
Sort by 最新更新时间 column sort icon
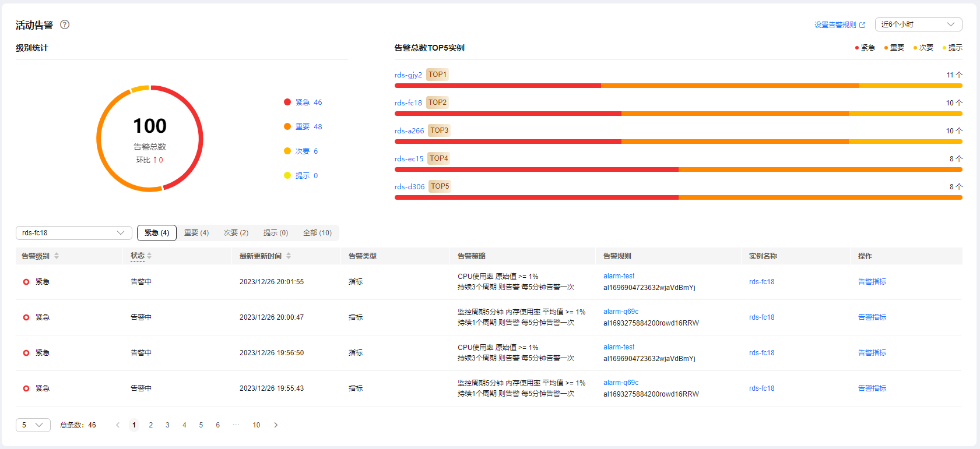pyautogui.click(x=289, y=256)
